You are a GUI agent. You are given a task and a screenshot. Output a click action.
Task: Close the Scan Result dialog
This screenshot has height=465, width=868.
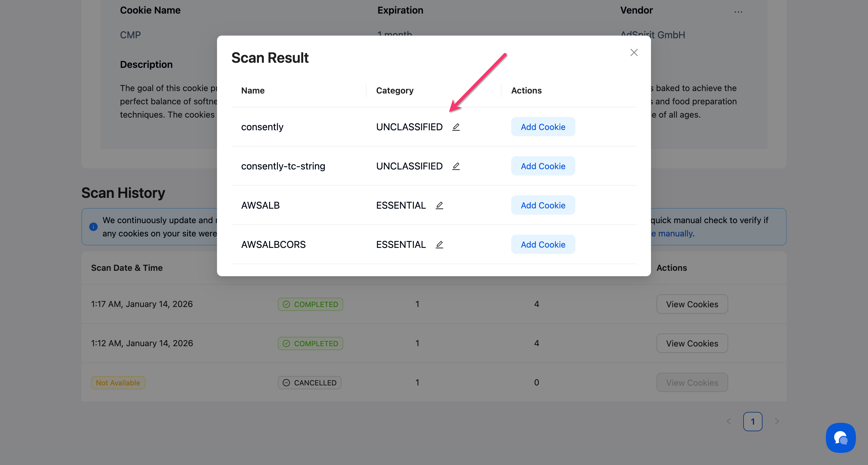tap(634, 52)
